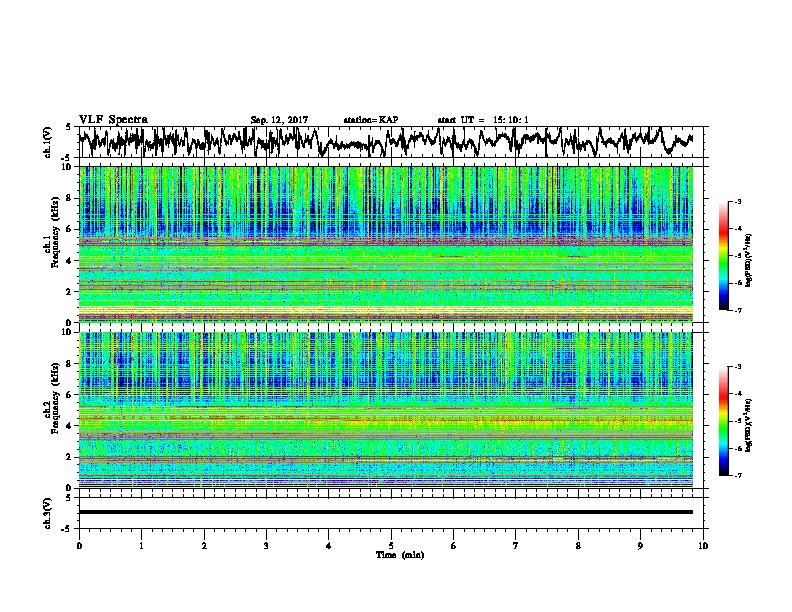
Task: Click the ch.2 colorbar log(PSD) label
Action: 749,424
